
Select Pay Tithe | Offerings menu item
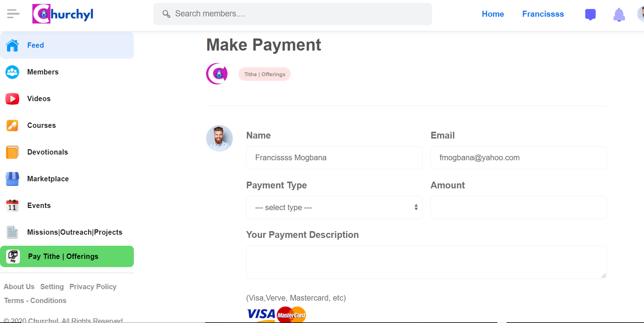(x=67, y=256)
